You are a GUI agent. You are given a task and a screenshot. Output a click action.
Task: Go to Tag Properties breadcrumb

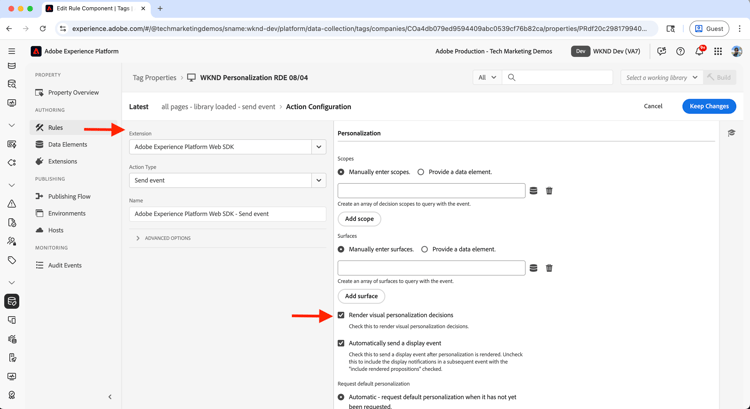[154, 77]
